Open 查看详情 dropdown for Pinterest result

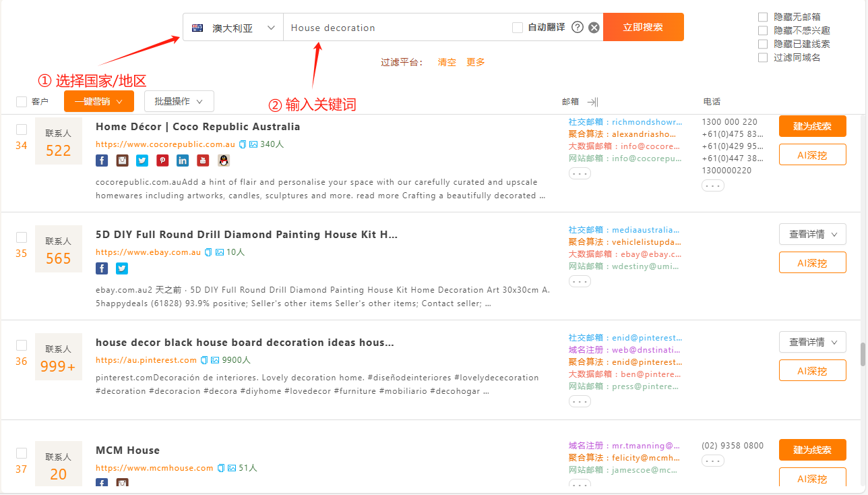pyautogui.click(x=813, y=342)
